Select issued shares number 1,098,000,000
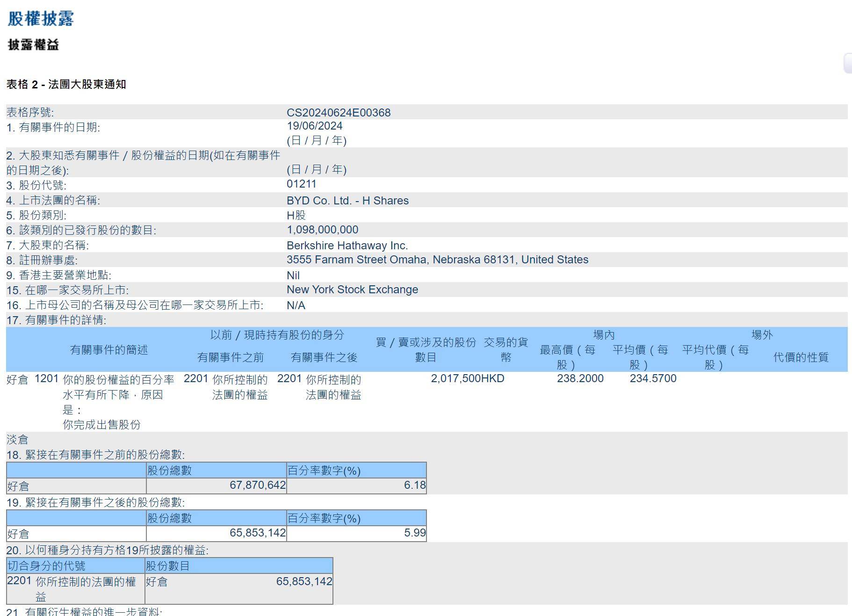852x616 pixels. [323, 230]
